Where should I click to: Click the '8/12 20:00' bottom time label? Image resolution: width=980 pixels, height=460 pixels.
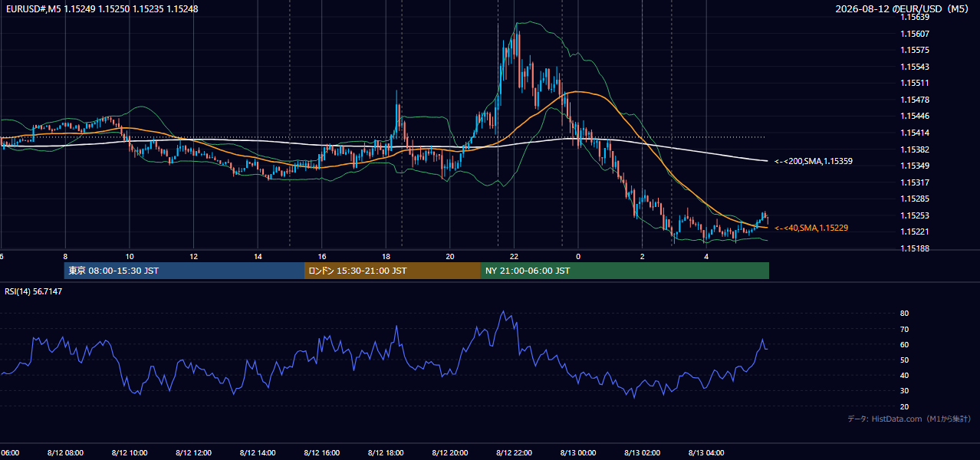pyautogui.click(x=450, y=453)
